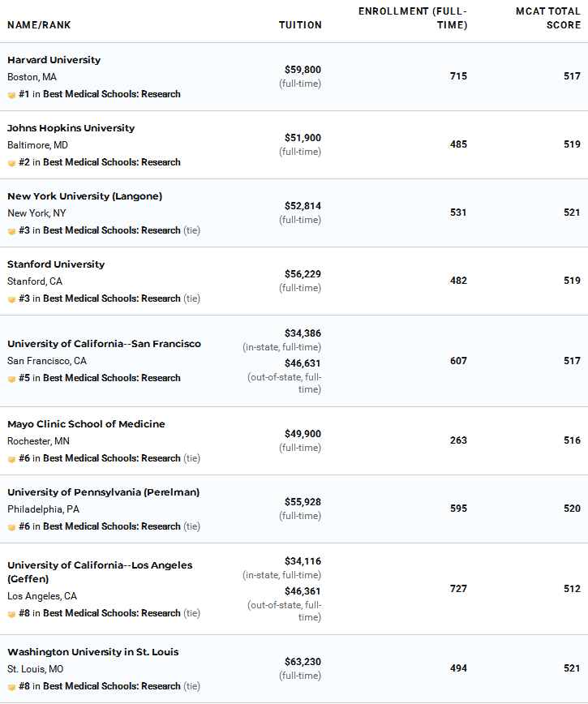Open University of Pennsylvania (Perelman) link
This screenshot has width=588, height=704.
[103, 492]
